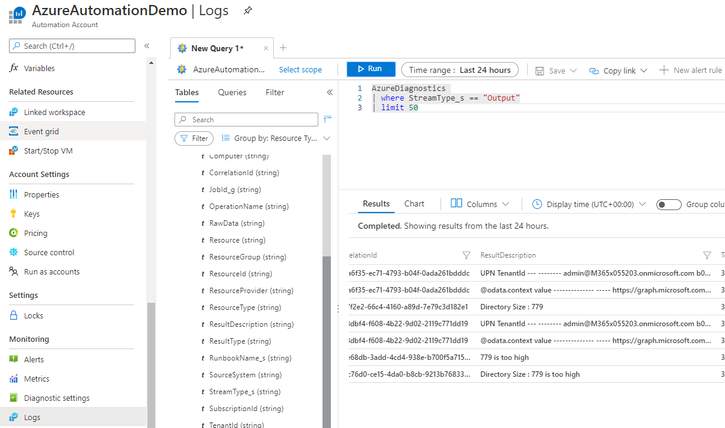Viewport: 725px width, 428px height.
Task: Change Display time UTC+00:00 dropdown
Action: [589, 204]
